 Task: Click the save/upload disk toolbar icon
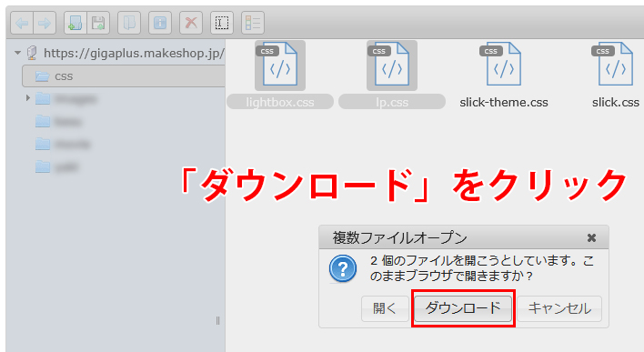click(x=98, y=23)
